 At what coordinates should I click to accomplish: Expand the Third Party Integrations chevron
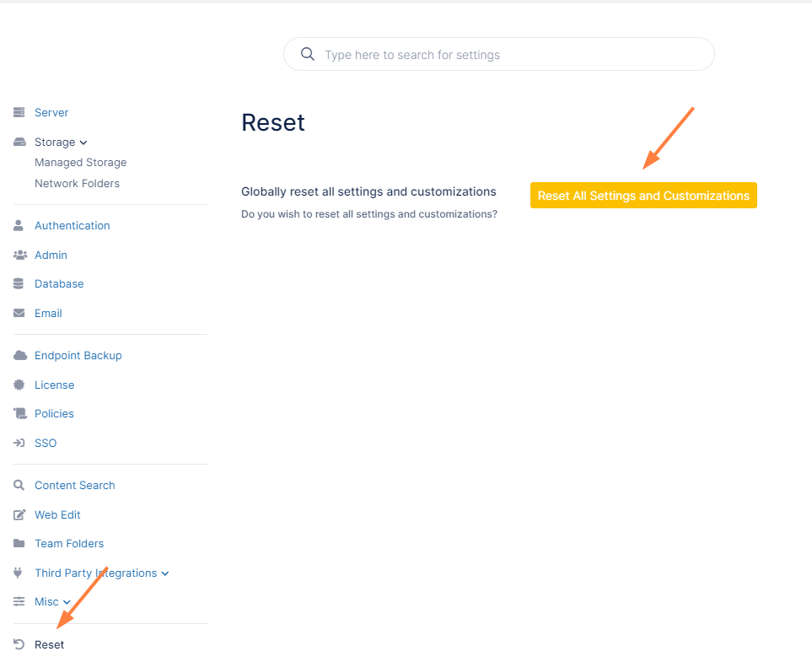165,573
